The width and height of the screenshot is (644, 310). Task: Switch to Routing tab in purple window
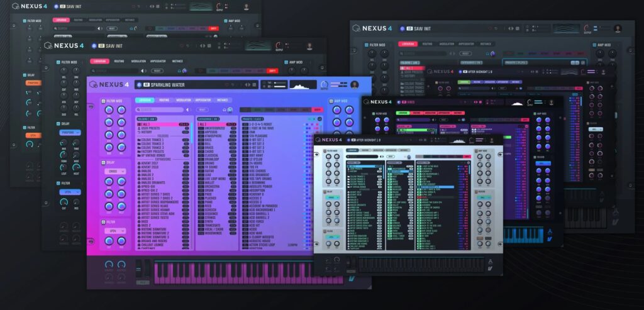coord(164,100)
